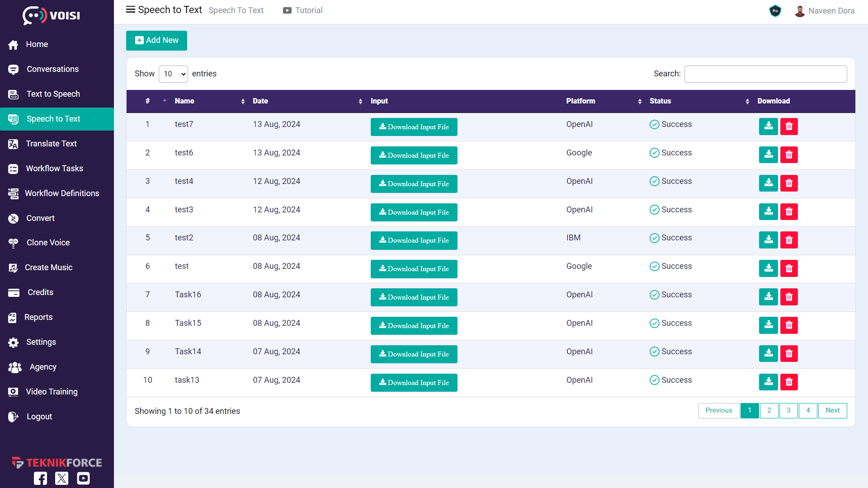Open Clone Voice from sidebar

coord(48,243)
